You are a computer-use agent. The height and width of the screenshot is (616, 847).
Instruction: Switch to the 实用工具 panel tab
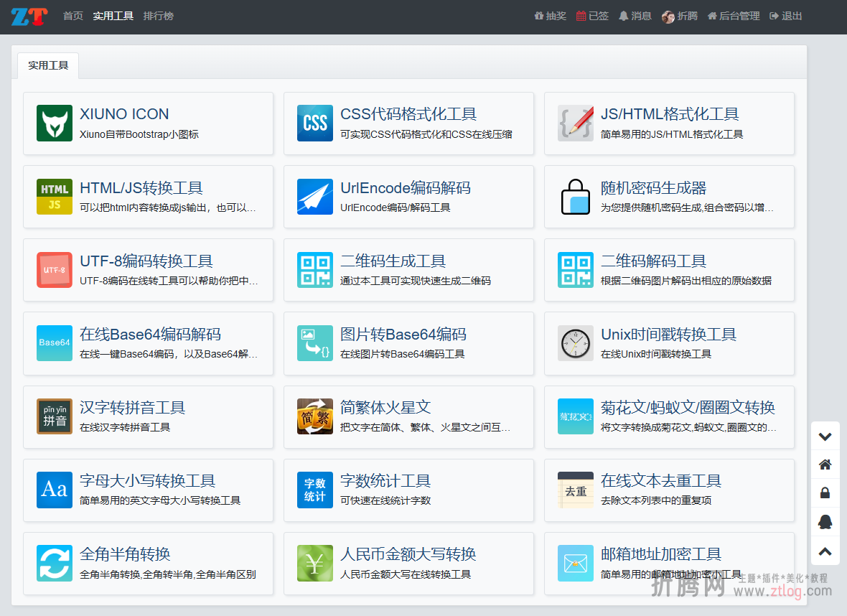coord(48,65)
